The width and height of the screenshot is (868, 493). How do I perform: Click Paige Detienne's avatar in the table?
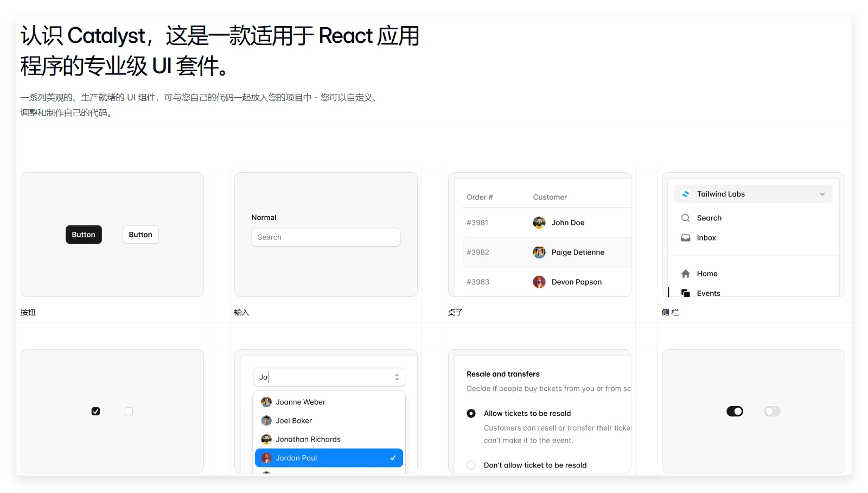click(539, 252)
